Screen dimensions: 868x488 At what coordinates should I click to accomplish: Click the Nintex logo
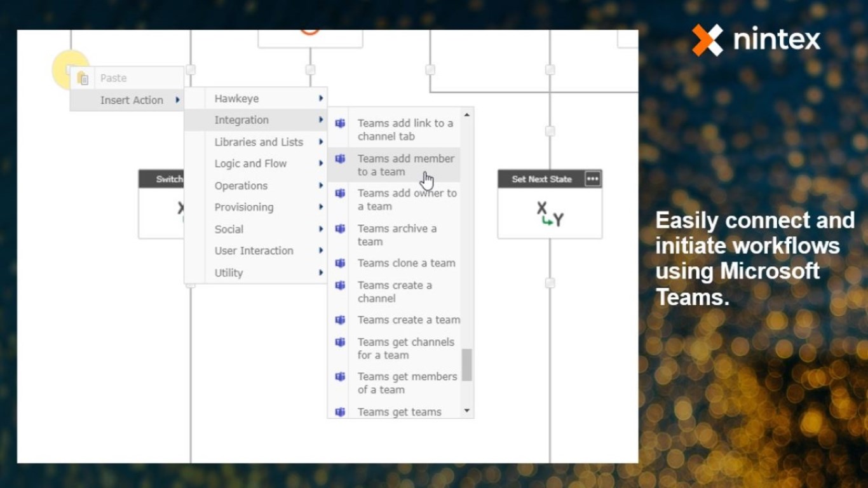[x=756, y=40]
